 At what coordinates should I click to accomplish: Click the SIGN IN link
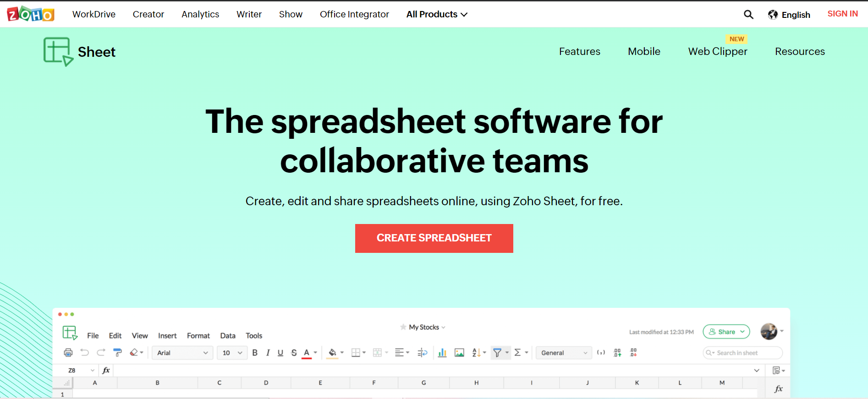pyautogui.click(x=842, y=14)
